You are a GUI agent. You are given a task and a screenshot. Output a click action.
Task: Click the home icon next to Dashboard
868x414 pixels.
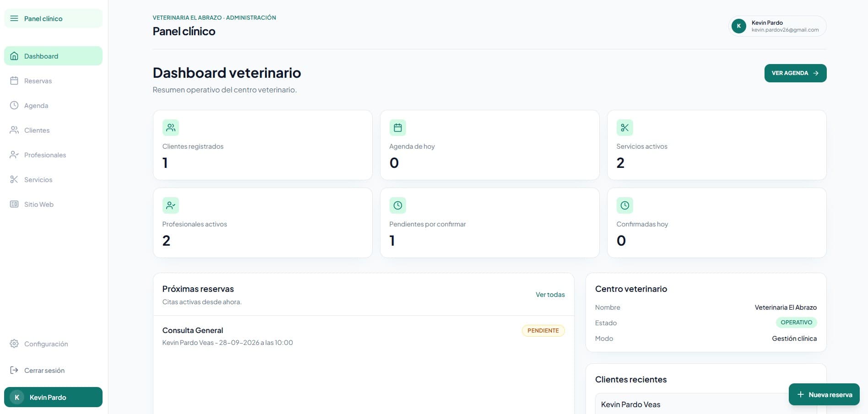[x=14, y=56]
